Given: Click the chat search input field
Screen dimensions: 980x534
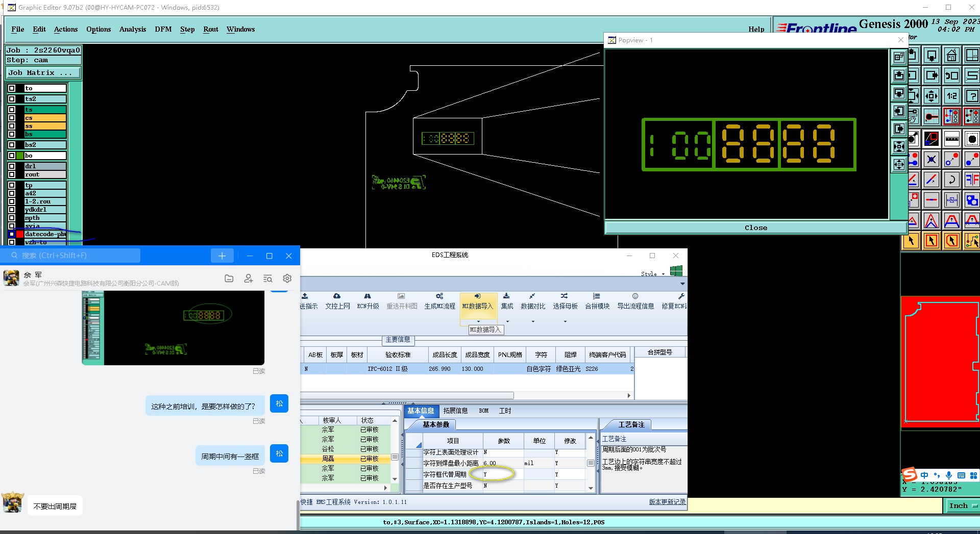Looking at the screenshot, I should point(71,256).
